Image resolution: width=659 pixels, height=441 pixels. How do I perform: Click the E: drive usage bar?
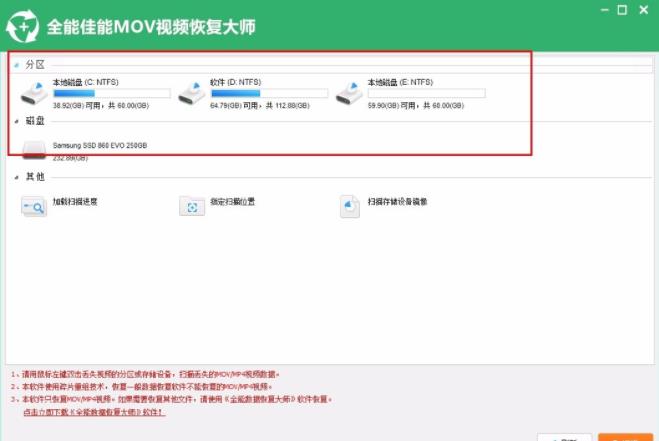(x=426, y=93)
